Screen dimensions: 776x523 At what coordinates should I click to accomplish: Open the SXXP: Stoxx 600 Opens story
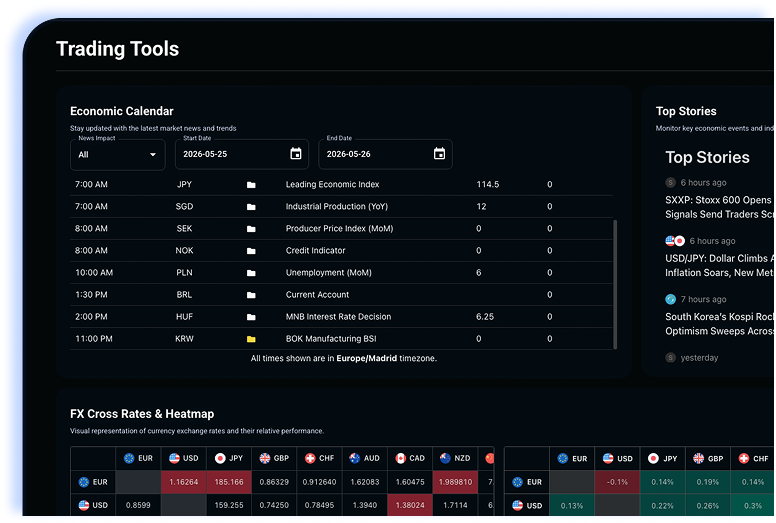coord(720,207)
